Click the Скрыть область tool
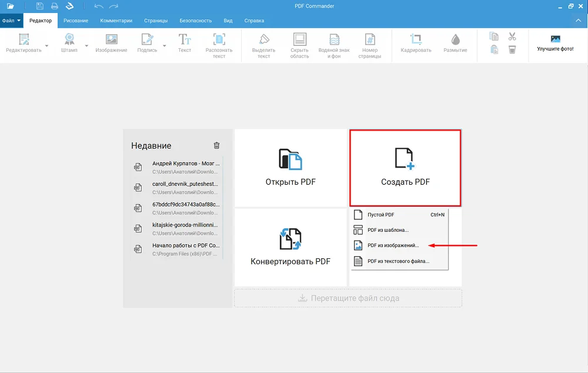The height and width of the screenshot is (373, 588). pyautogui.click(x=300, y=46)
